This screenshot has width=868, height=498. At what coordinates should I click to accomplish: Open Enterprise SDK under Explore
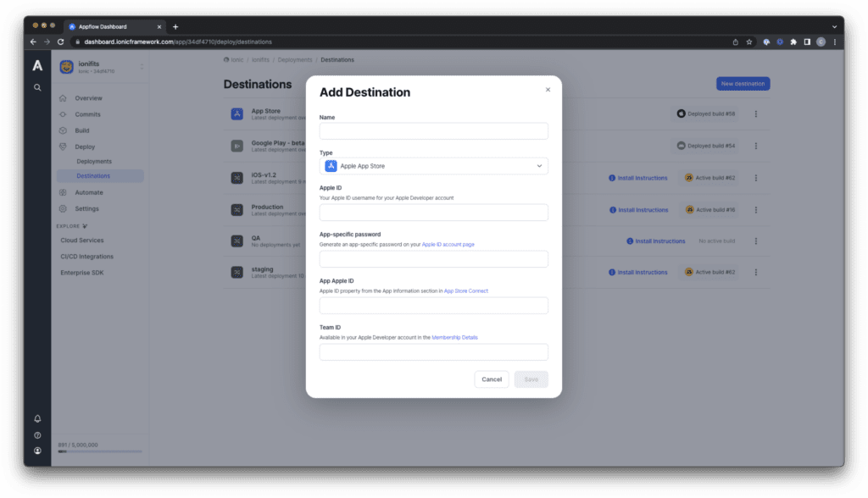(x=82, y=273)
